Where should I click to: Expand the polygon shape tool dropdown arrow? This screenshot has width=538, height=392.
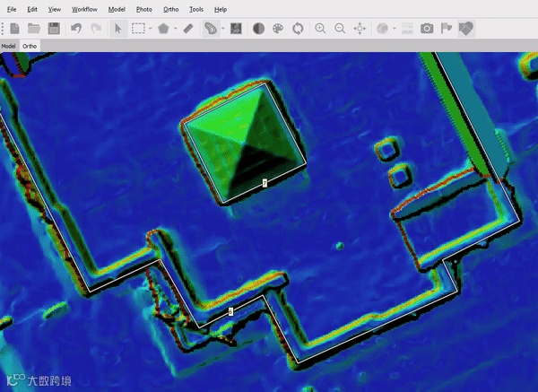click(x=176, y=29)
